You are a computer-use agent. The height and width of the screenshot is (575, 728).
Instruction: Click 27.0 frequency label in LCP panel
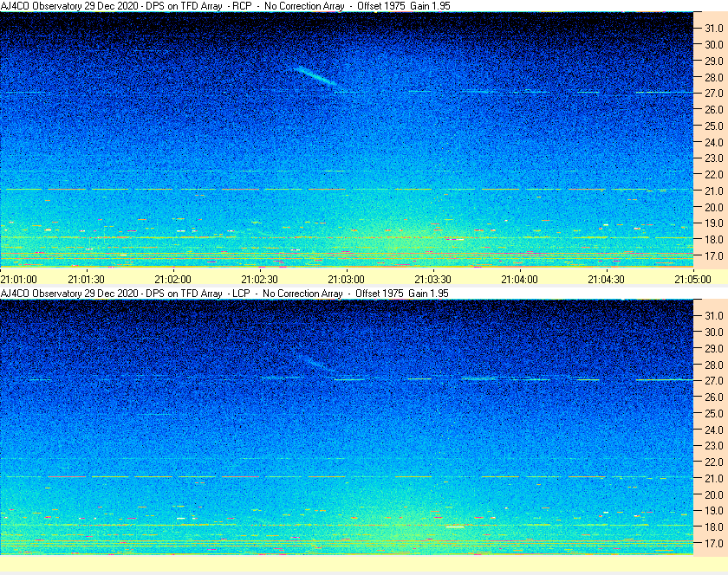pos(714,380)
